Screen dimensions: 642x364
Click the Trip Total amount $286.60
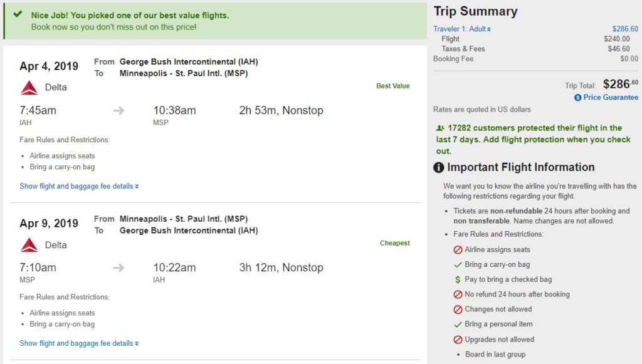[620, 84]
